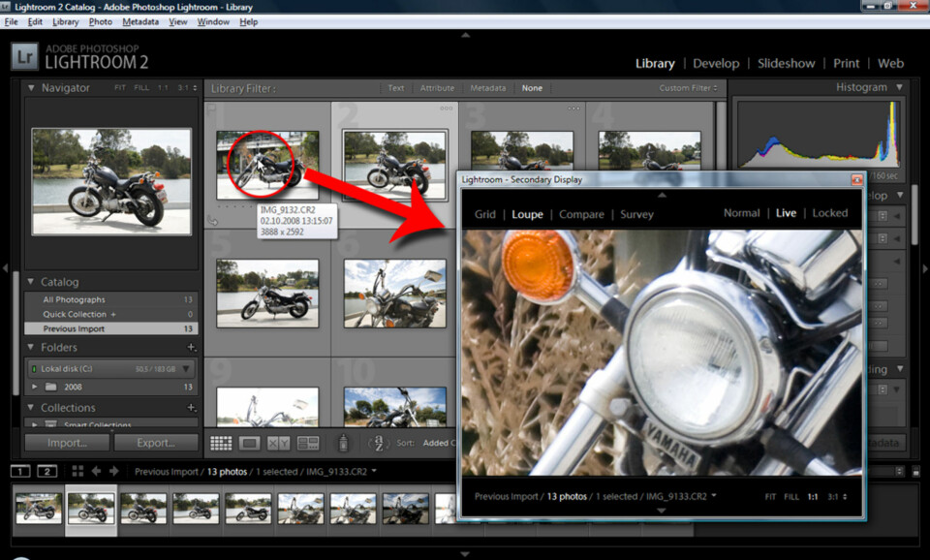Toggle sort direction a-z icon
930x560 pixels.
tap(379, 443)
